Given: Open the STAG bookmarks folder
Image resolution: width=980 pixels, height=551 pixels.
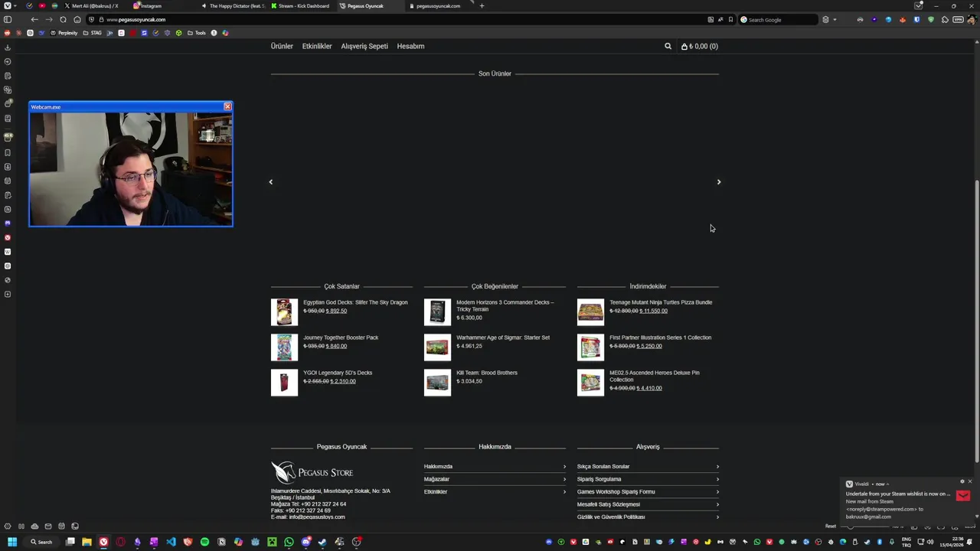Looking at the screenshot, I should pyautogui.click(x=92, y=33).
